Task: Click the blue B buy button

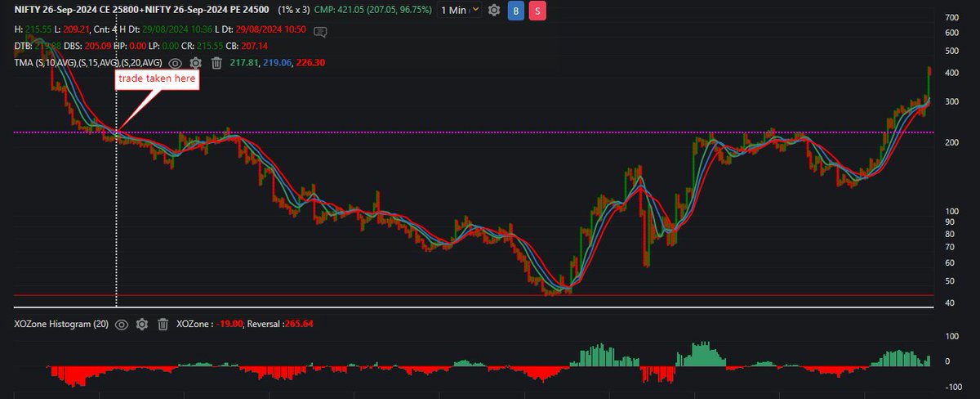Action: 516,11
